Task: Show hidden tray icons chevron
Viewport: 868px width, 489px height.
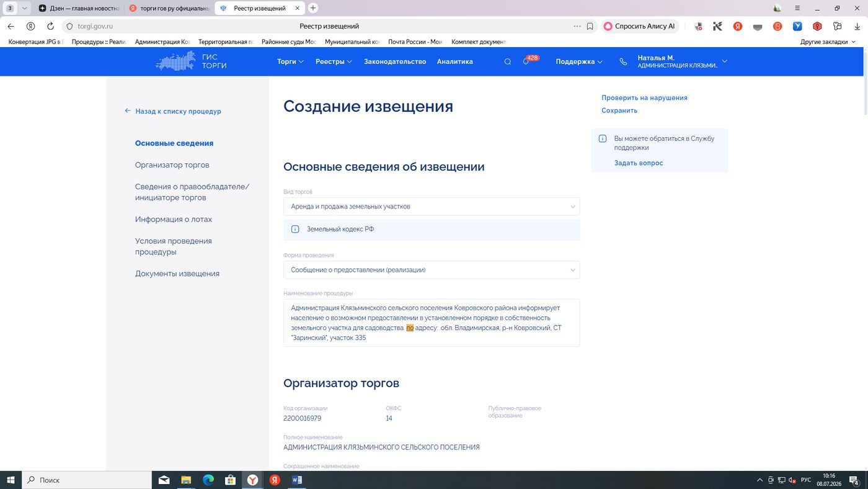Action: coord(760,480)
